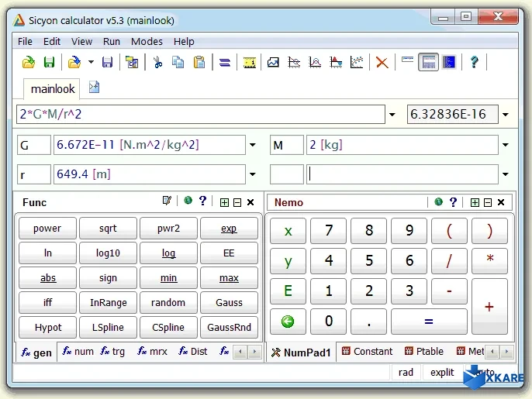Click the blue floppy disk save icon
Screen dimensions: 532x399
[107, 63]
